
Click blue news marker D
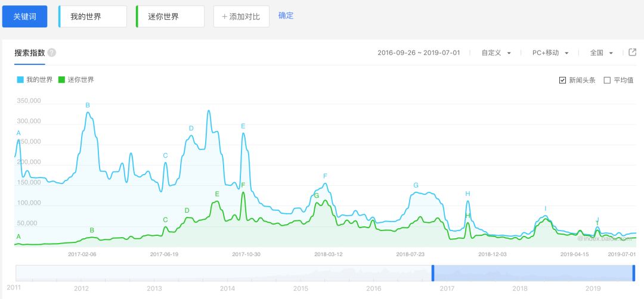pyautogui.click(x=191, y=129)
